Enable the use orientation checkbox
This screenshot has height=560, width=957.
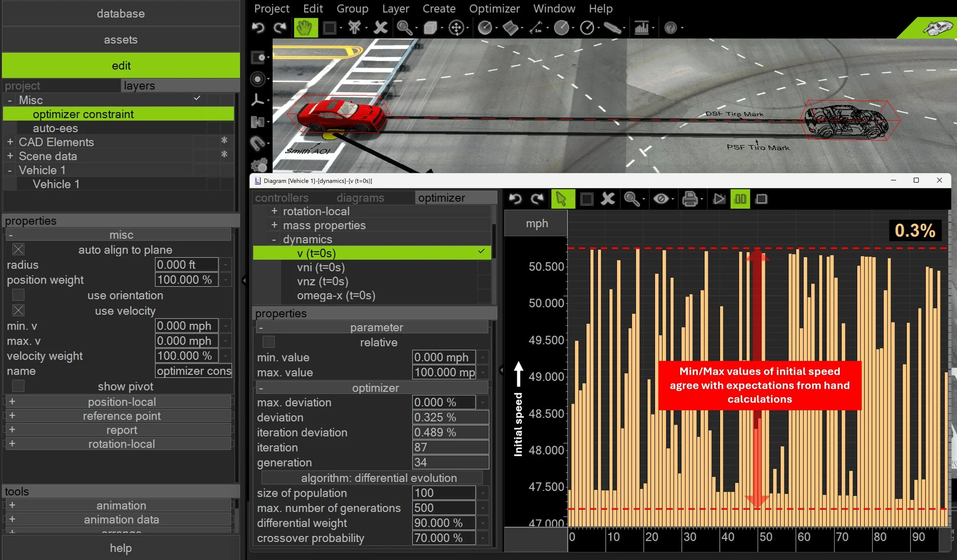point(18,295)
